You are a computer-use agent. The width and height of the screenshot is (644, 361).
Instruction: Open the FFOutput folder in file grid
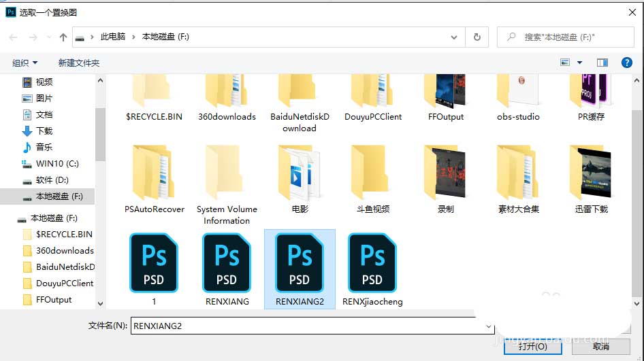click(446, 99)
